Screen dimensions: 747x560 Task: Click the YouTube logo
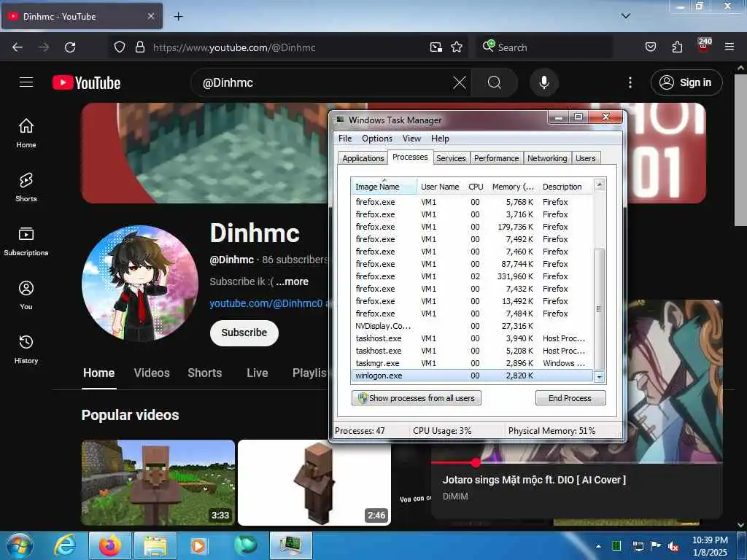click(86, 83)
